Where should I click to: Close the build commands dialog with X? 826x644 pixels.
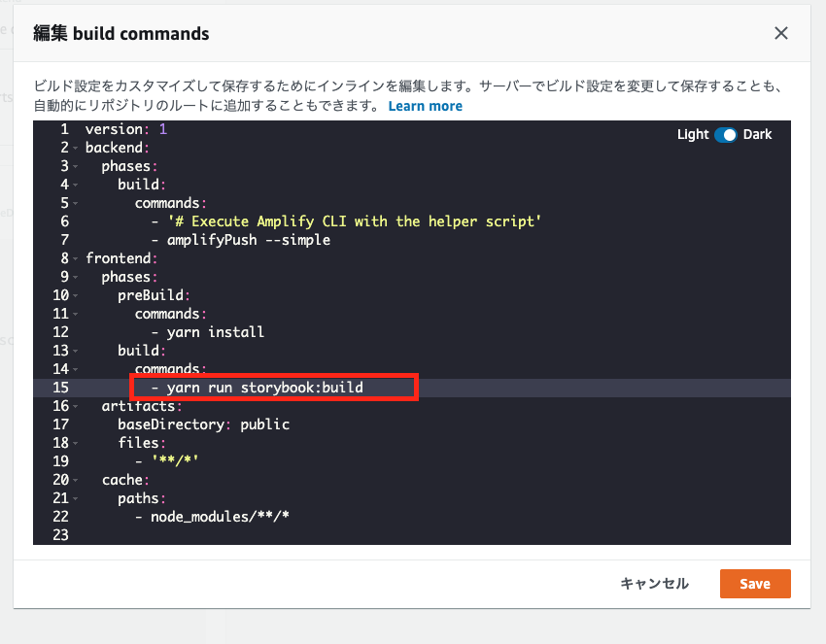pyautogui.click(x=780, y=33)
